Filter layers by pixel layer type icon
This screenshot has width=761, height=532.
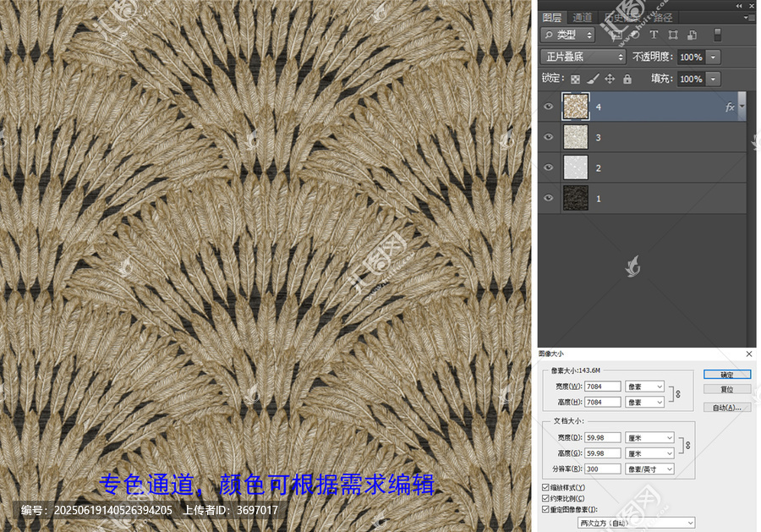(x=617, y=35)
